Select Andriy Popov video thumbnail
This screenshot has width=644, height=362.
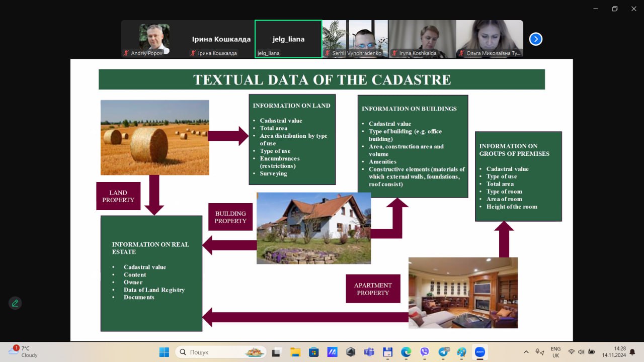coord(154,39)
